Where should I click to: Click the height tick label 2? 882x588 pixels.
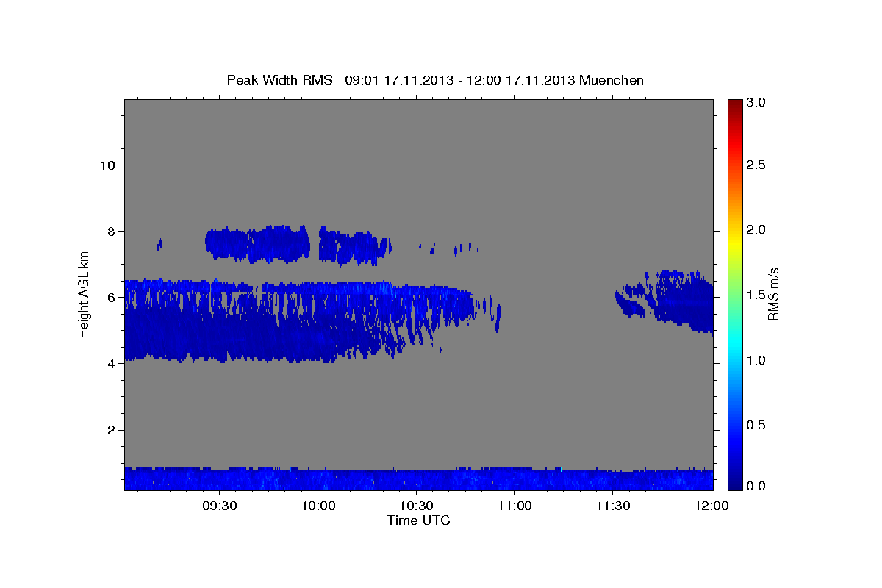(111, 430)
